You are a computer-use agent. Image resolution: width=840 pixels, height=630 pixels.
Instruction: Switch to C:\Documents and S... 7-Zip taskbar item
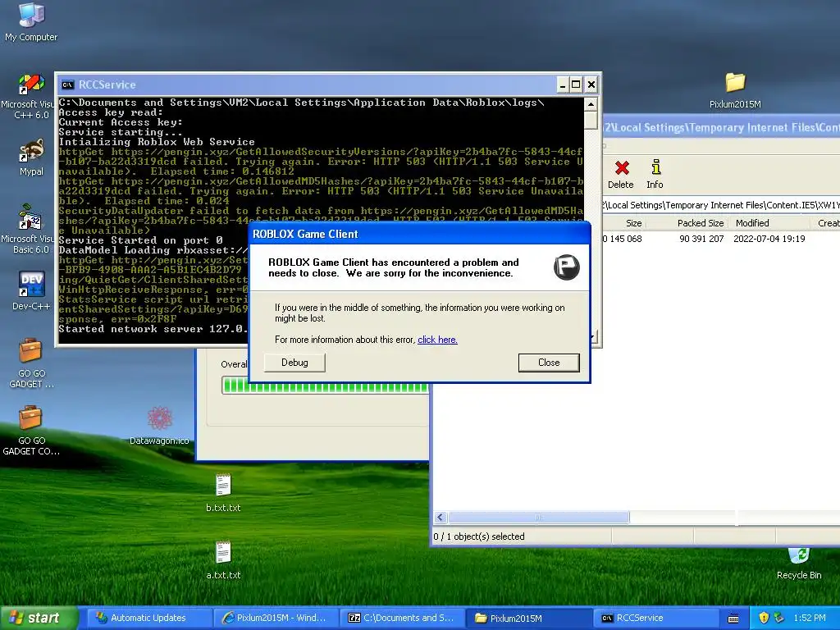pos(404,618)
